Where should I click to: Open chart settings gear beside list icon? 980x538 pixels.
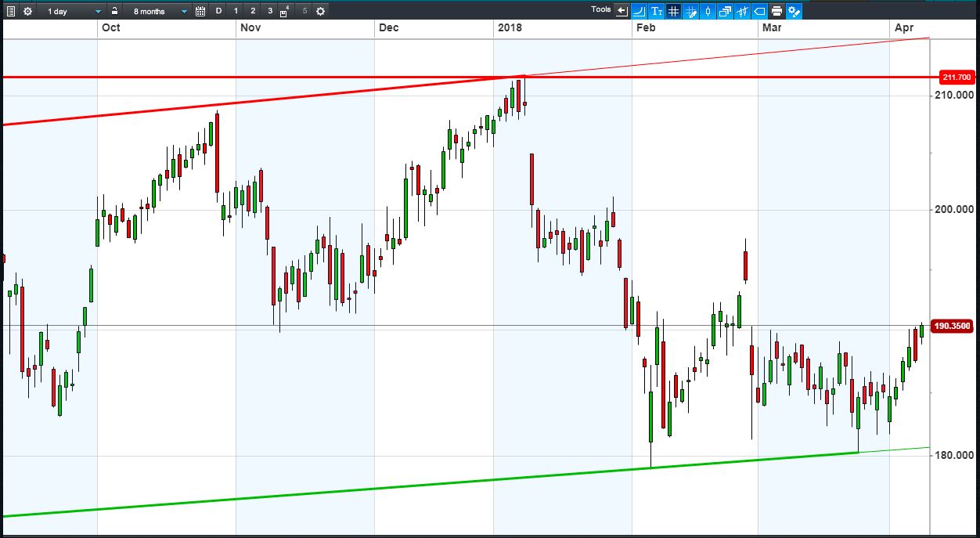tap(28, 11)
